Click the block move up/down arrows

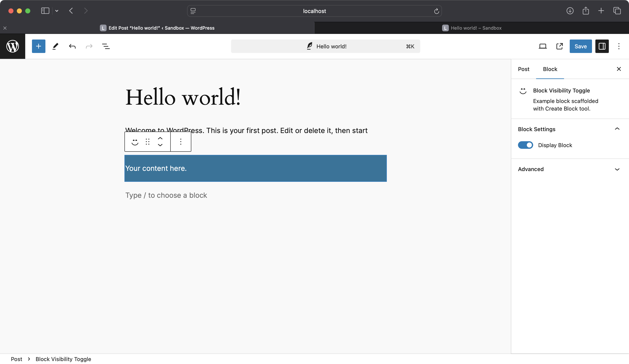coord(160,142)
